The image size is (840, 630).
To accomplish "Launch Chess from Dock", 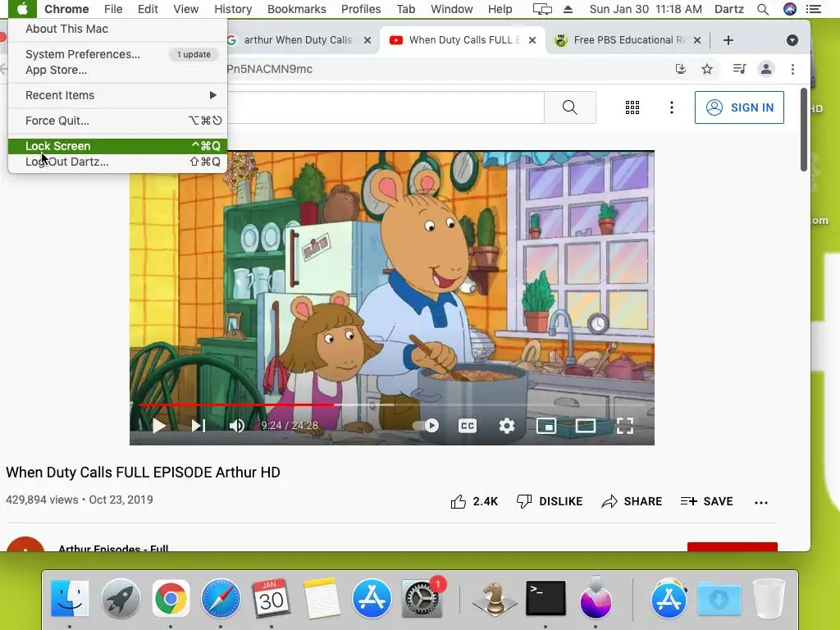I will coord(494,598).
